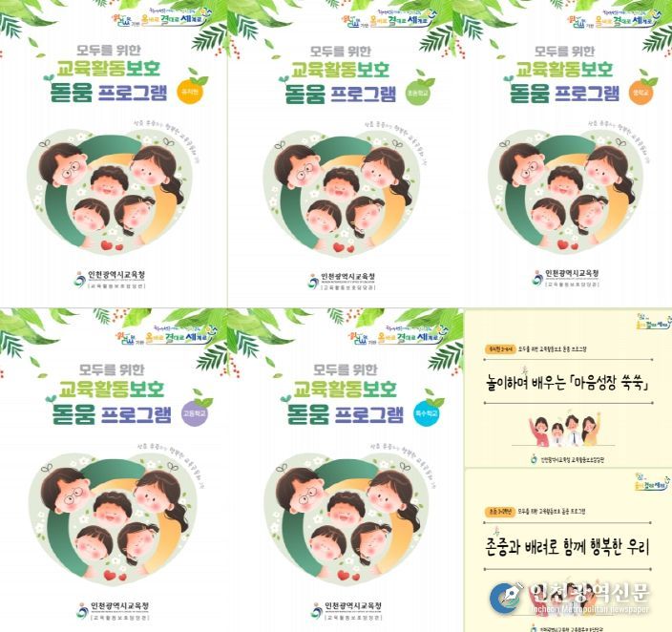Image resolution: width=672 pixels, height=632 pixels.
Task: Click the orange age-label tag above 놀이하며 title
Action: click(x=499, y=349)
